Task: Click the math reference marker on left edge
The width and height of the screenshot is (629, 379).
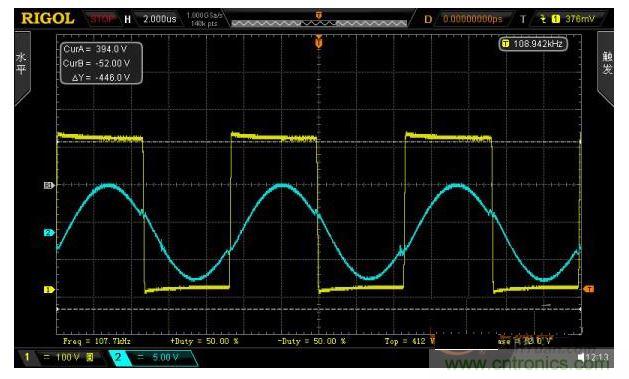Action: (49, 185)
